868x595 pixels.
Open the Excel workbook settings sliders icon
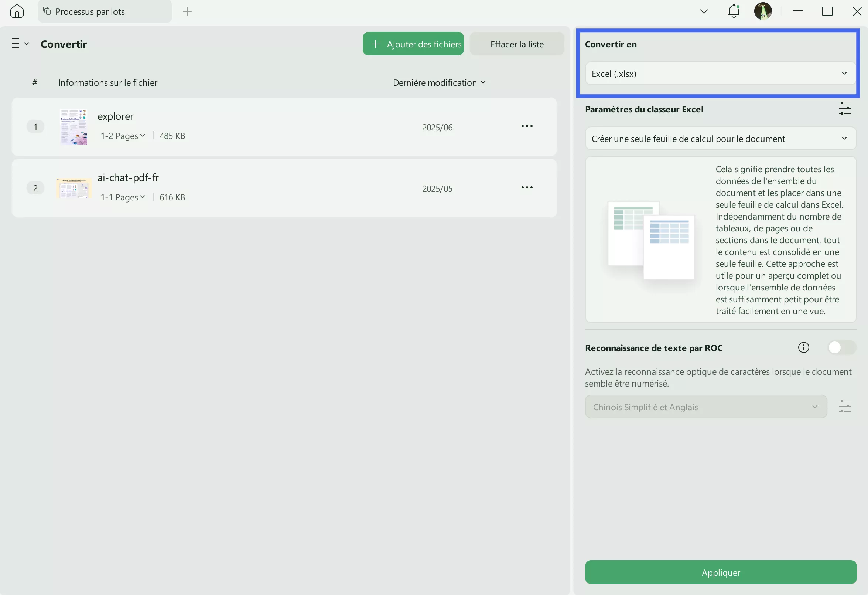(x=844, y=109)
